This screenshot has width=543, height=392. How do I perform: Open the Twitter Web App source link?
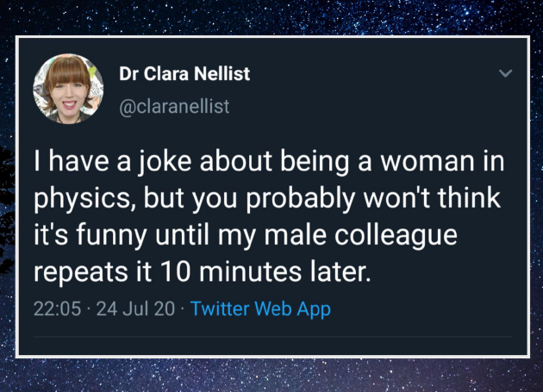[260, 308]
